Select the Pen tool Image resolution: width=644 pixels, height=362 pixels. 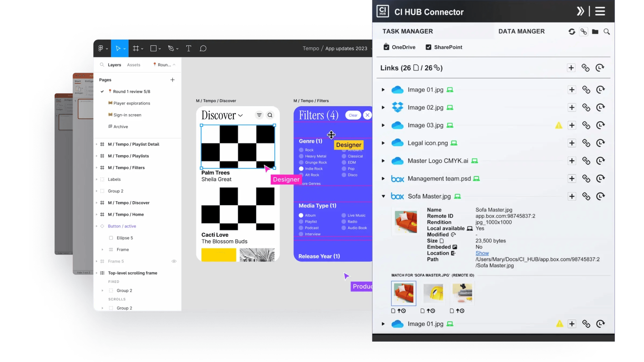[171, 48]
